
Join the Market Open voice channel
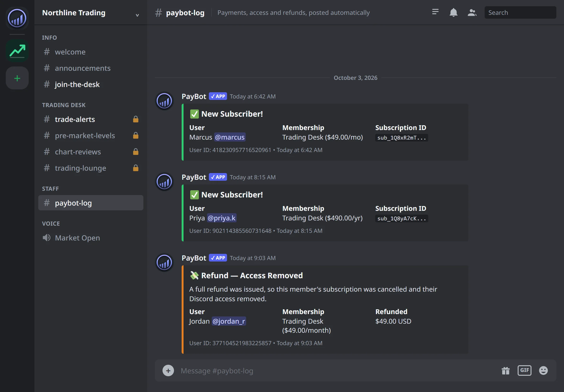[91, 238]
